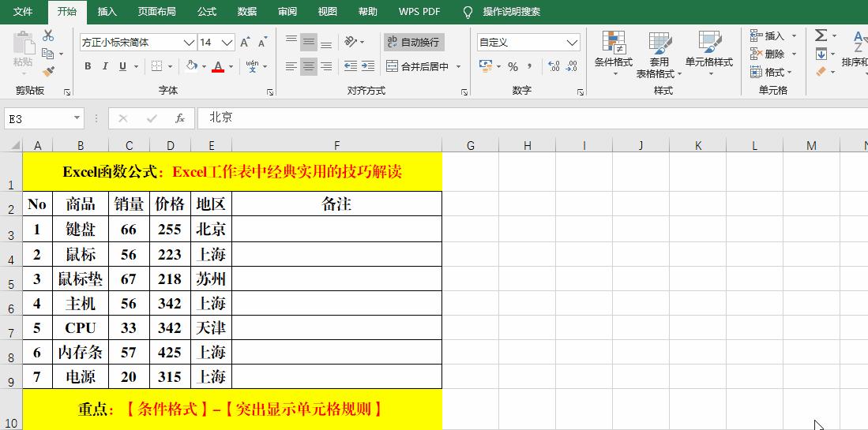Open the number group dialog launcher
This screenshot has height=430, width=868.
click(x=581, y=92)
